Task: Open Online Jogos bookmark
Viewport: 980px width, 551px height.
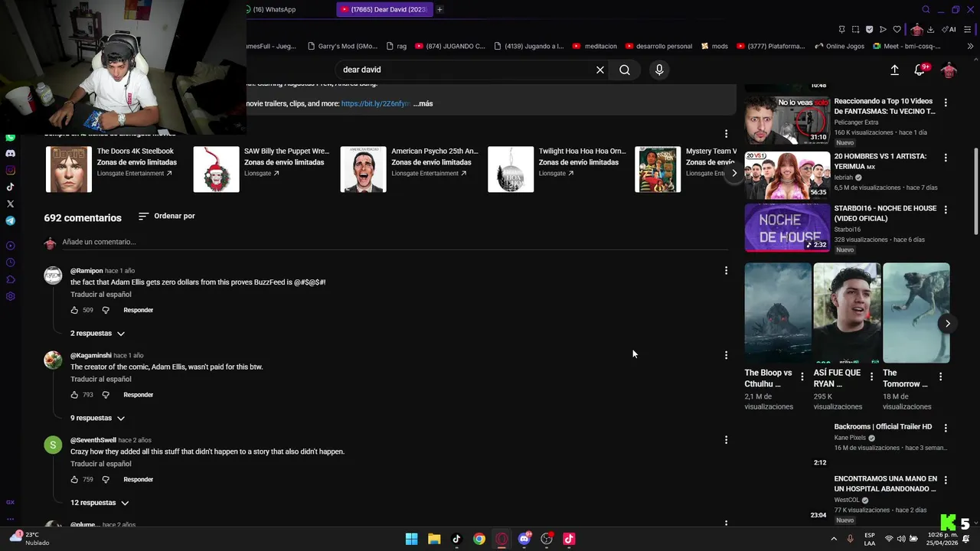Action: point(839,46)
